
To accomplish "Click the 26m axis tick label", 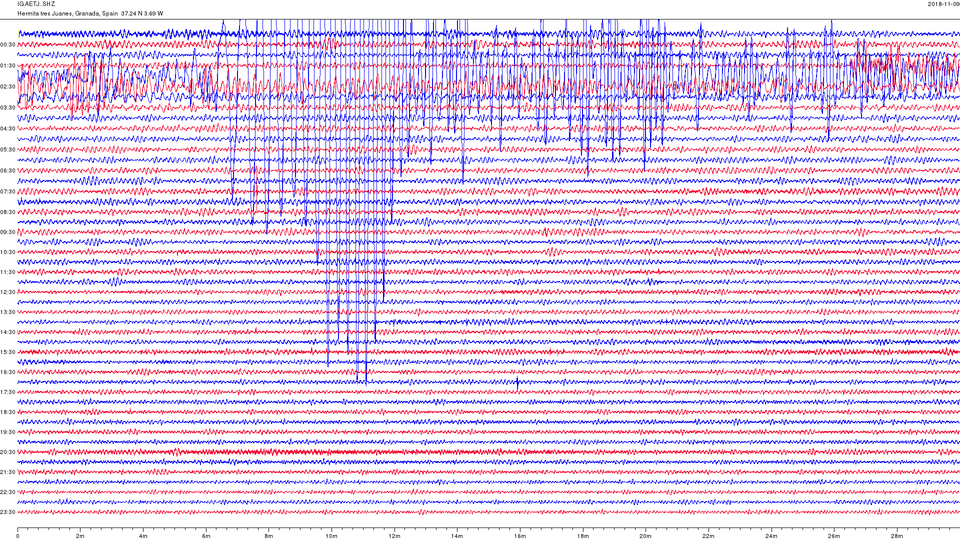I will tap(833, 536).
